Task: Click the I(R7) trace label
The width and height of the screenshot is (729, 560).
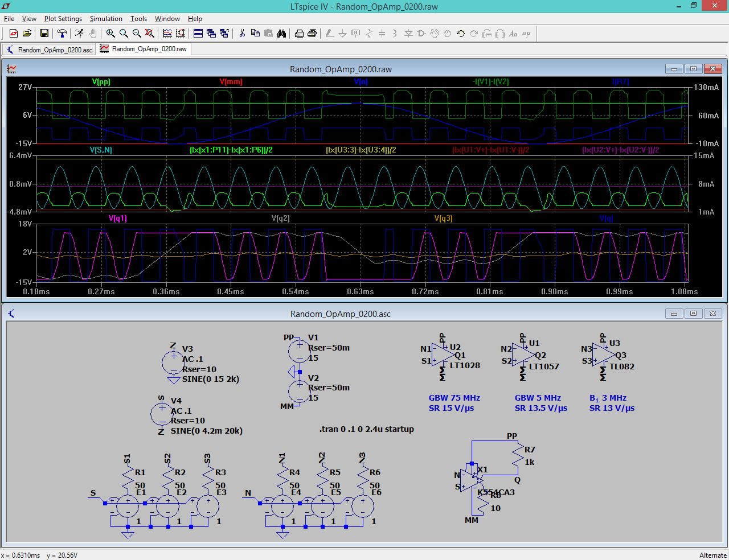Action: [621, 82]
